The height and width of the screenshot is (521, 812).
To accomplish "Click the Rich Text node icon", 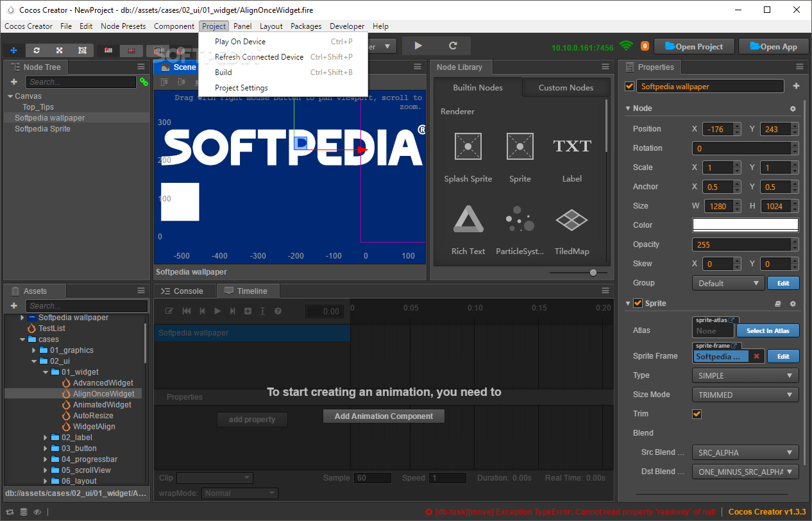I will coord(468,219).
